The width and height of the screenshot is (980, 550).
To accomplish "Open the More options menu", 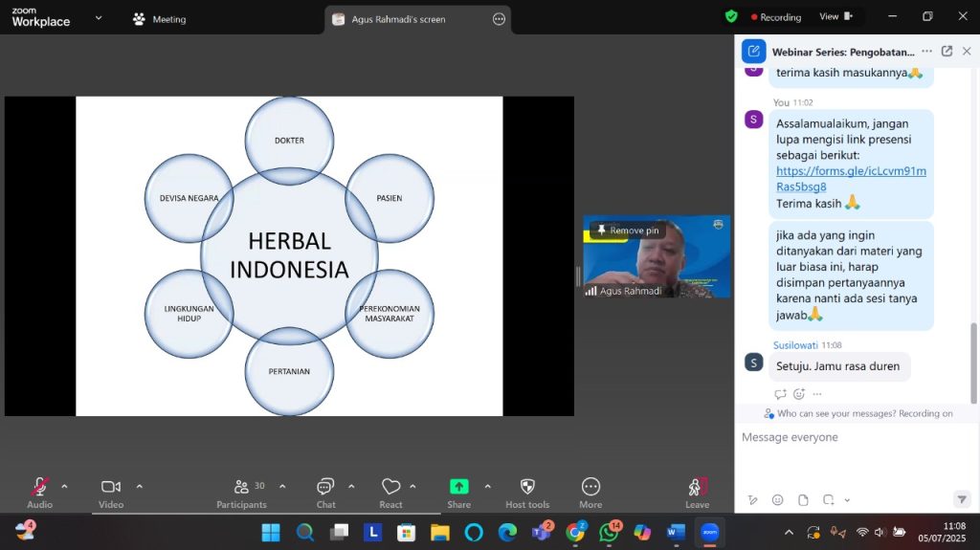I will pos(590,488).
